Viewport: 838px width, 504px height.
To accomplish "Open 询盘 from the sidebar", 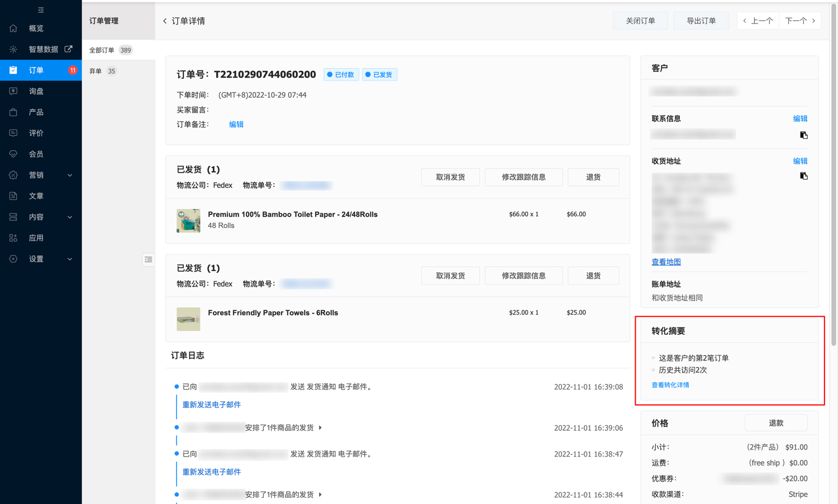I will click(36, 91).
